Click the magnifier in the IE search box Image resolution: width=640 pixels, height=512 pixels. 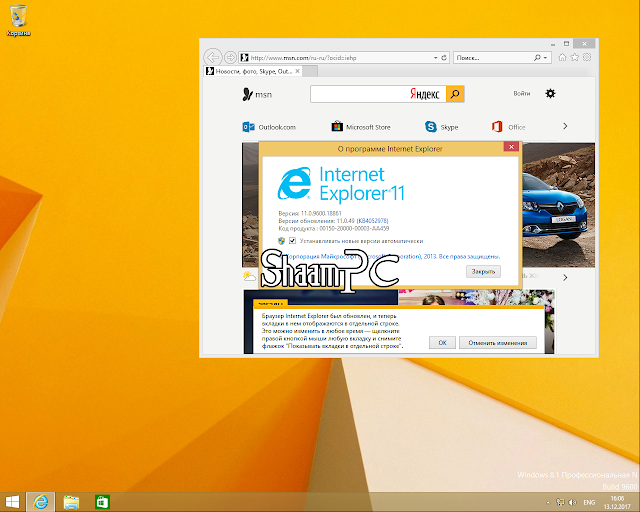tap(537, 58)
